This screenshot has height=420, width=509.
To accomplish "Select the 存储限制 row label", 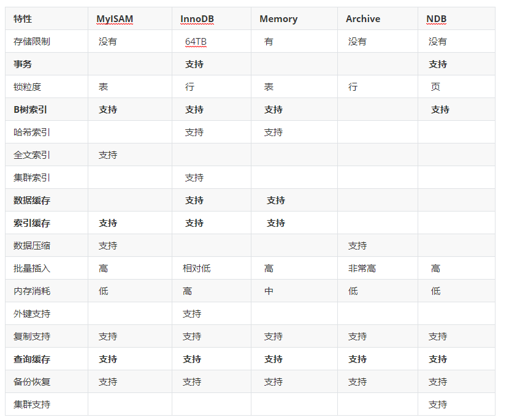I will tap(32, 42).
